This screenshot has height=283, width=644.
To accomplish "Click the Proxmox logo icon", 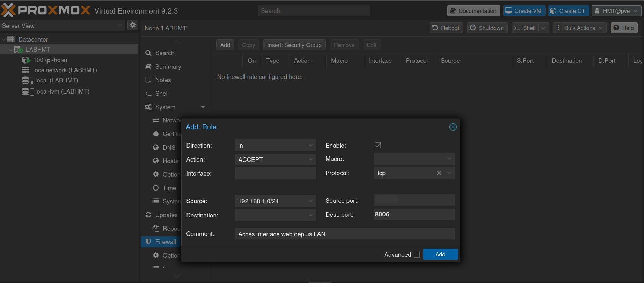I will click(x=8, y=10).
